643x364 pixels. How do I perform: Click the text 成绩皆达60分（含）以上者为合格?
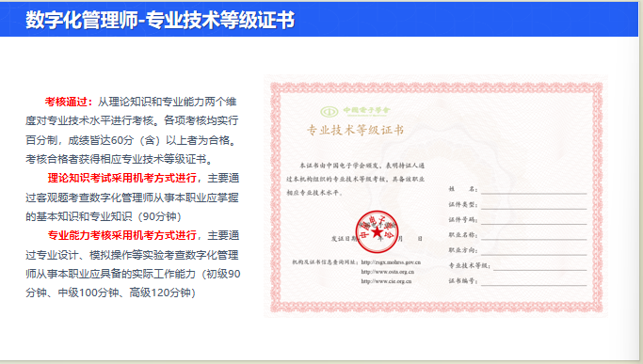point(148,140)
